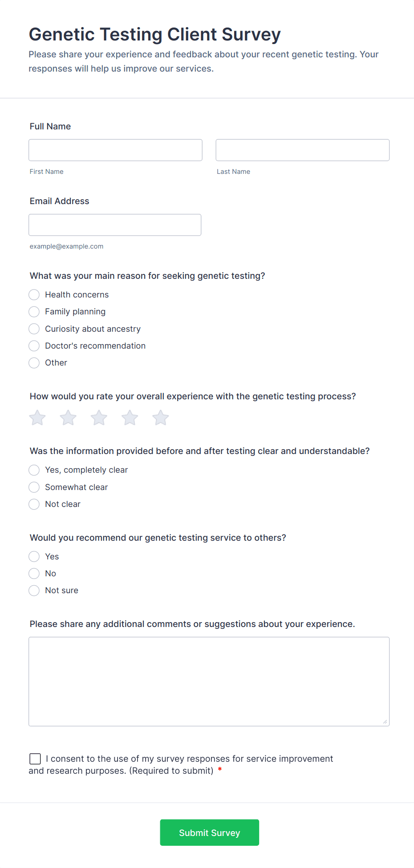Rate experience with the first star
The height and width of the screenshot is (868, 414).
[37, 418]
